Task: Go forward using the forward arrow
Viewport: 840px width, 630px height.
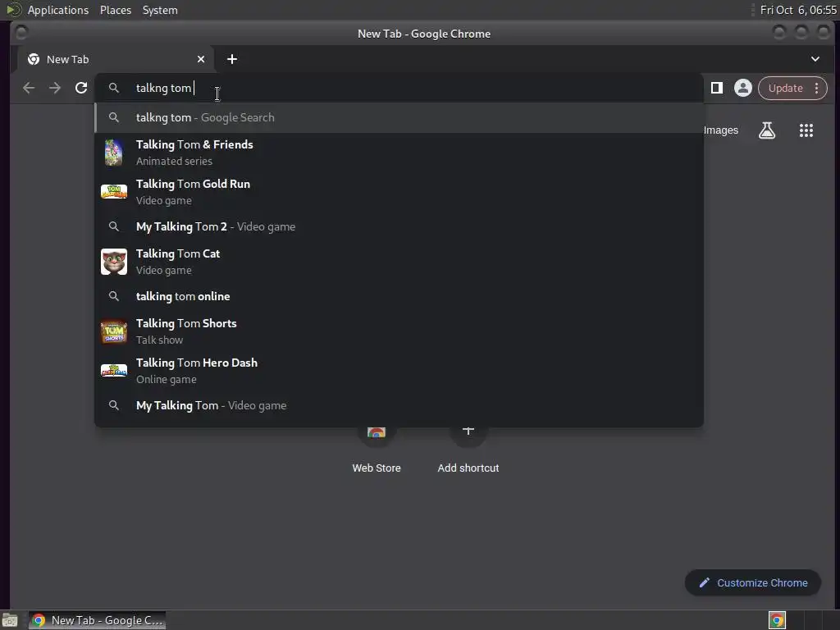Action: [x=55, y=88]
